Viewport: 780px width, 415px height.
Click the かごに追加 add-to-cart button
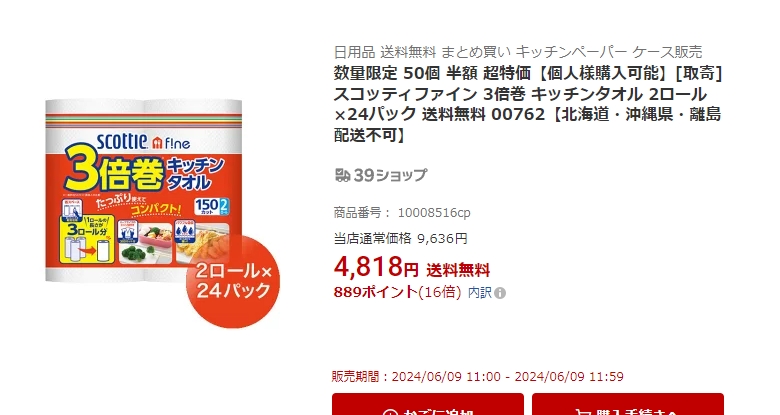click(428, 405)
